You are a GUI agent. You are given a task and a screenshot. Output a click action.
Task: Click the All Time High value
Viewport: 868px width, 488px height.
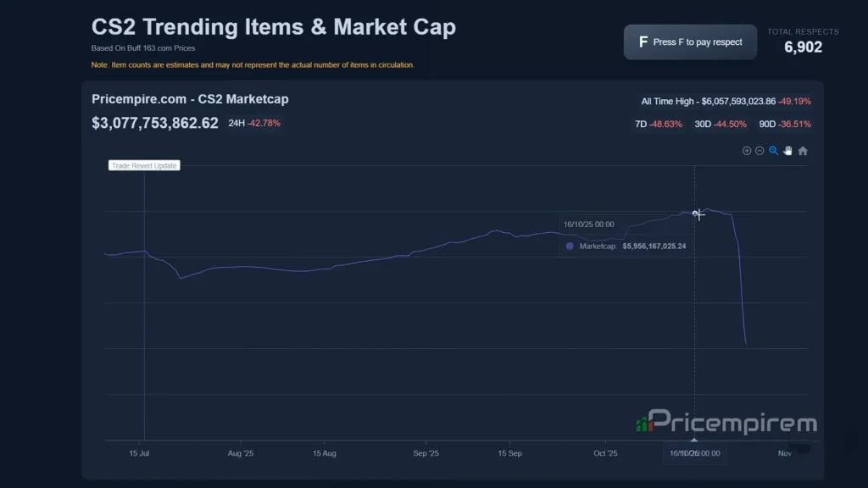(x=734, y=101)
